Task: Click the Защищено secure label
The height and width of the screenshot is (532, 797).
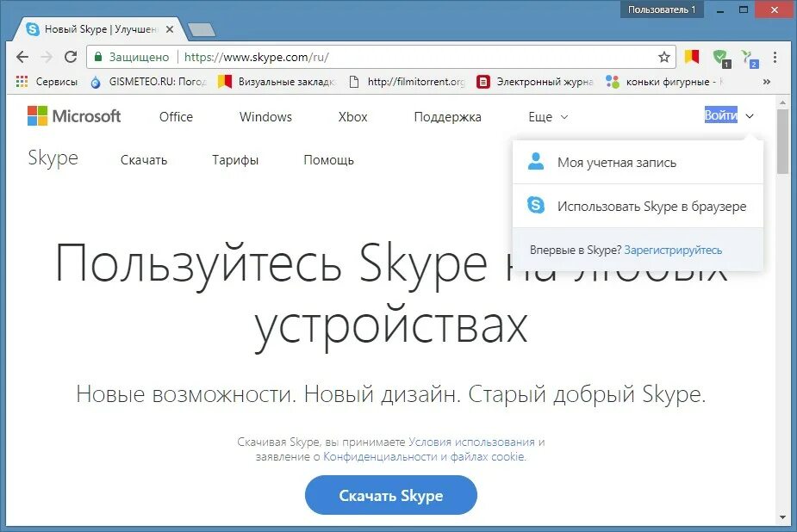Action: point(140,57)
